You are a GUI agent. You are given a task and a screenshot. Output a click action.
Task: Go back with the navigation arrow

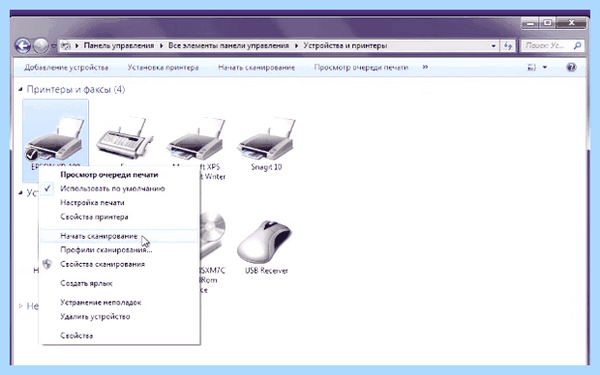(x=23, y=46)
